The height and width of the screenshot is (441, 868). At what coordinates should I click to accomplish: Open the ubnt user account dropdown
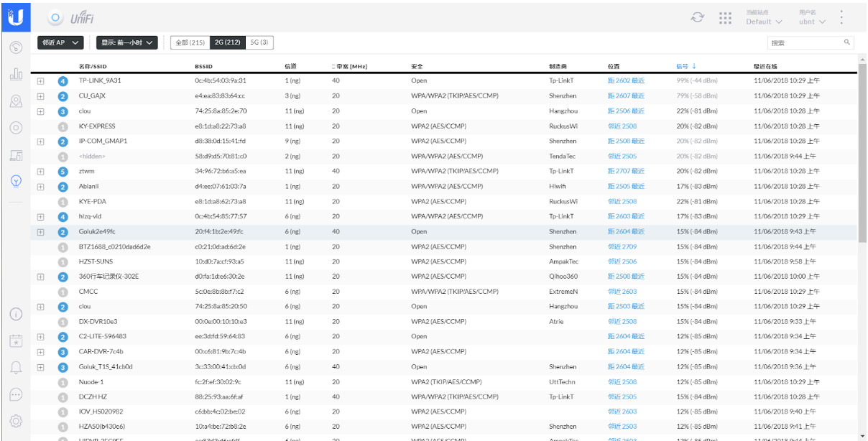coord(812,22)
